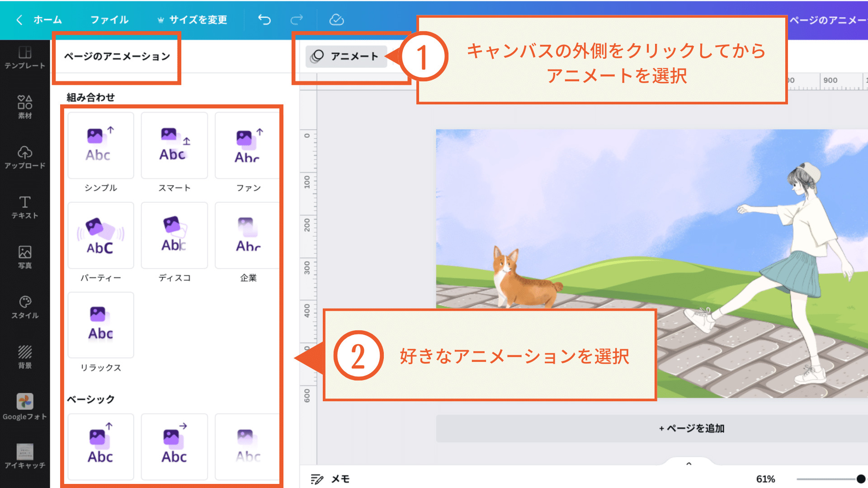Open the ファイル menu

pos(109,19)
